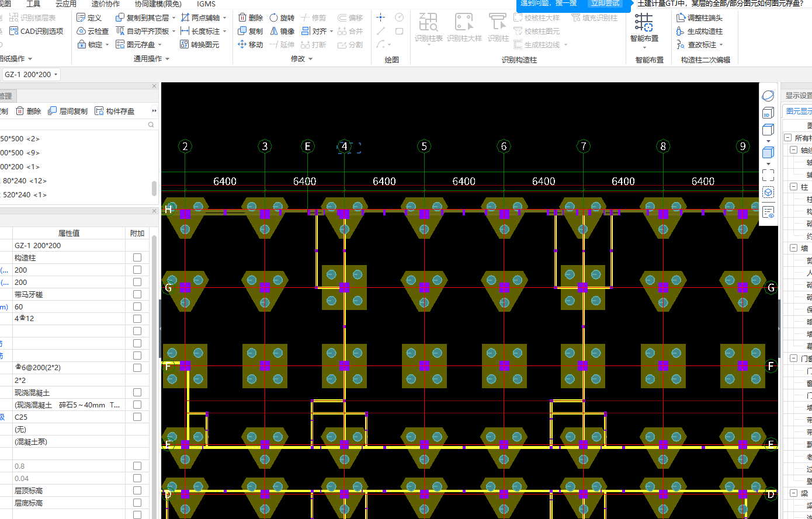Click the 对齐 align tool
The image size is (812, 519).
[314, 32]
